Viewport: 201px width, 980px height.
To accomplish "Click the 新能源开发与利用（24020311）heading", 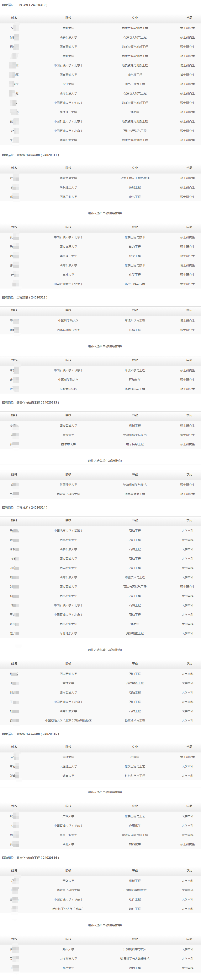I will coord(31,155).
